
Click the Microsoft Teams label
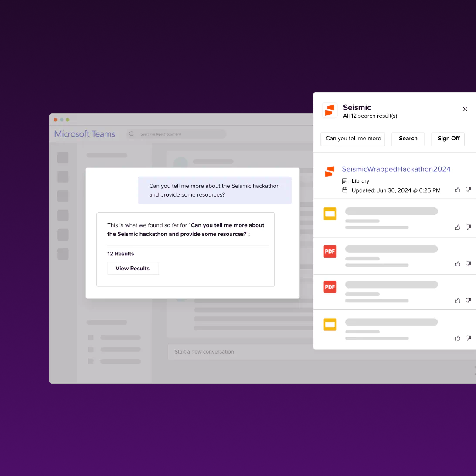[84, 134]
